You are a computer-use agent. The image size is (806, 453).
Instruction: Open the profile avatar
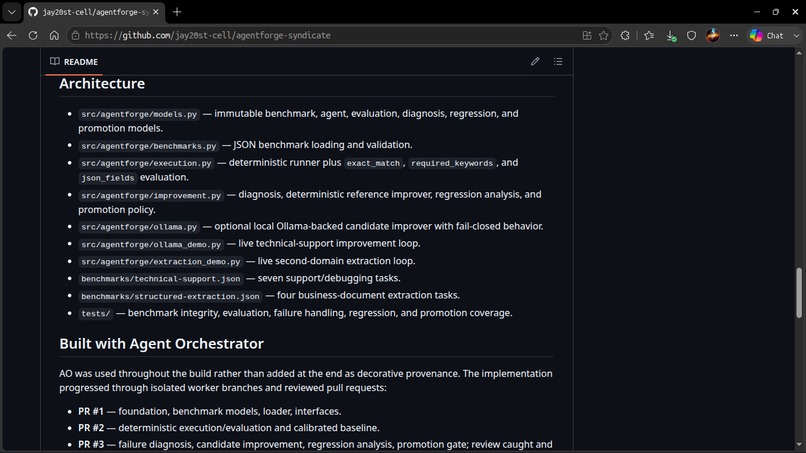click(712, 35)
